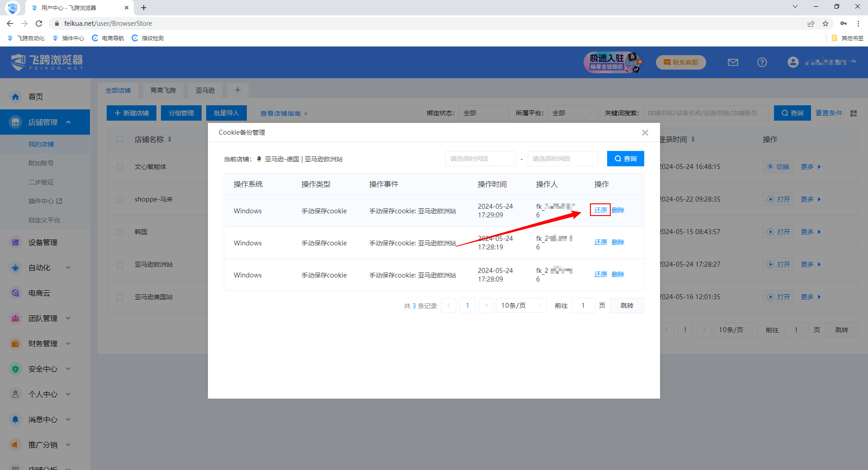Click the start time range input field
The height and width of the screenshot is (470, 868).
coord(480,159)
